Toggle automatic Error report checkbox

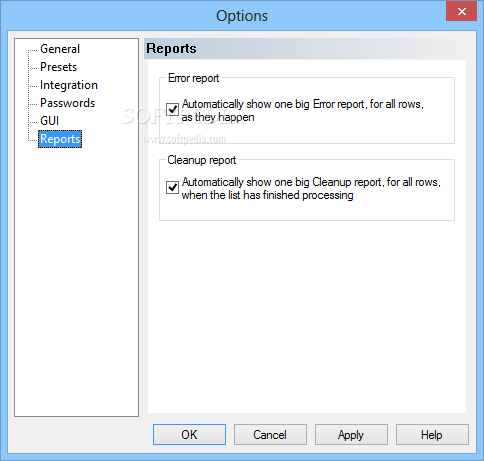(172, 109)
